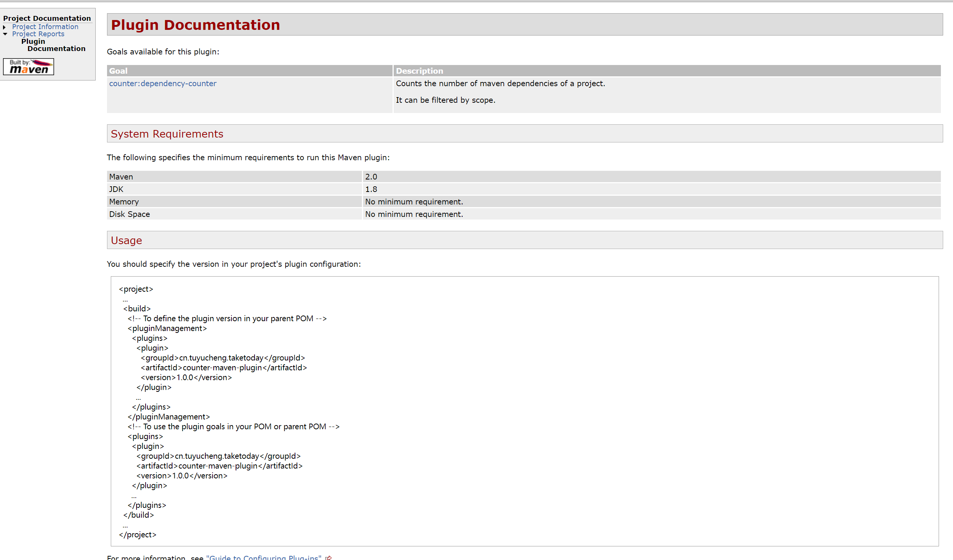Click 'It can be filtered by scope' text
The image size is (953, 560).
click(445, 100)
